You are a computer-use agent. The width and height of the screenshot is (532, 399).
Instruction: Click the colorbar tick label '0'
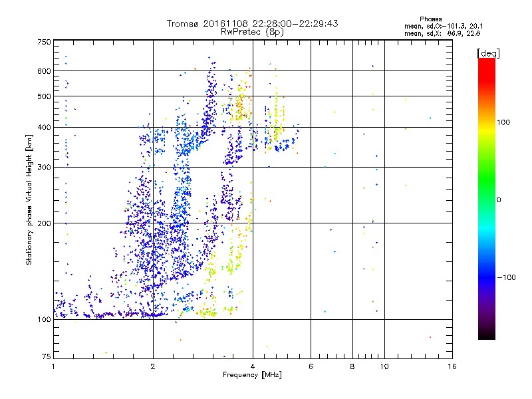pyautogui.click(x=499, y=200)
